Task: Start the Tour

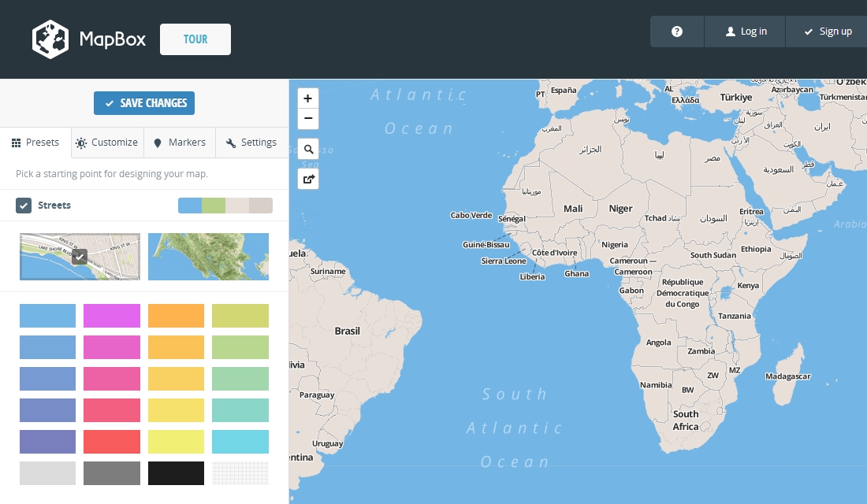Action: tap(195, 39)
